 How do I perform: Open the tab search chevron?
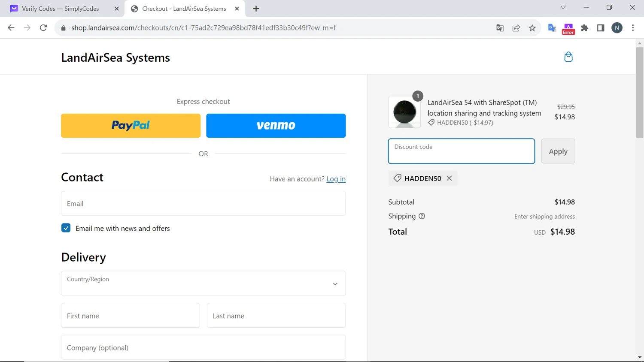(x=563, y=7)
